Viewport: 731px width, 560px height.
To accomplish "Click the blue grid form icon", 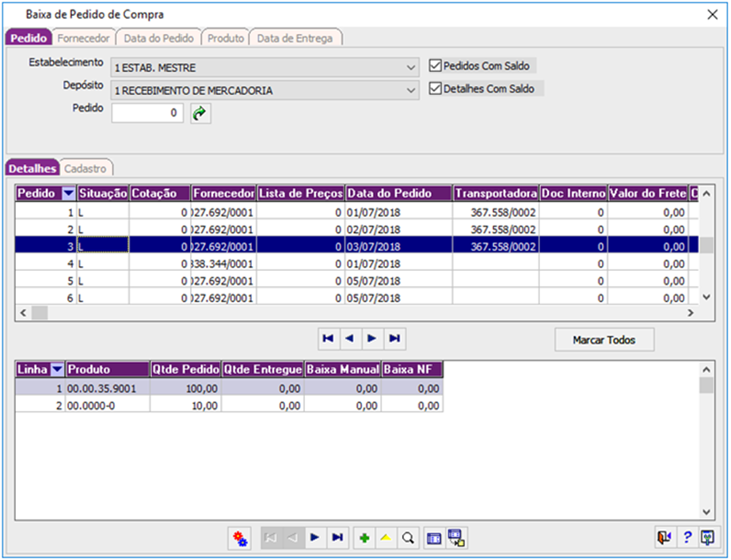I will (x=434, y=538).
